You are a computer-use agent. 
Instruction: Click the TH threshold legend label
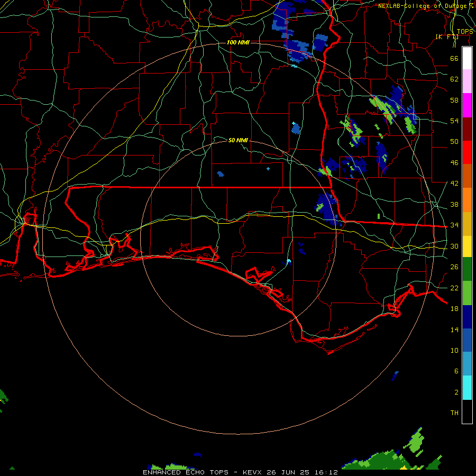(x=454, y=413)
